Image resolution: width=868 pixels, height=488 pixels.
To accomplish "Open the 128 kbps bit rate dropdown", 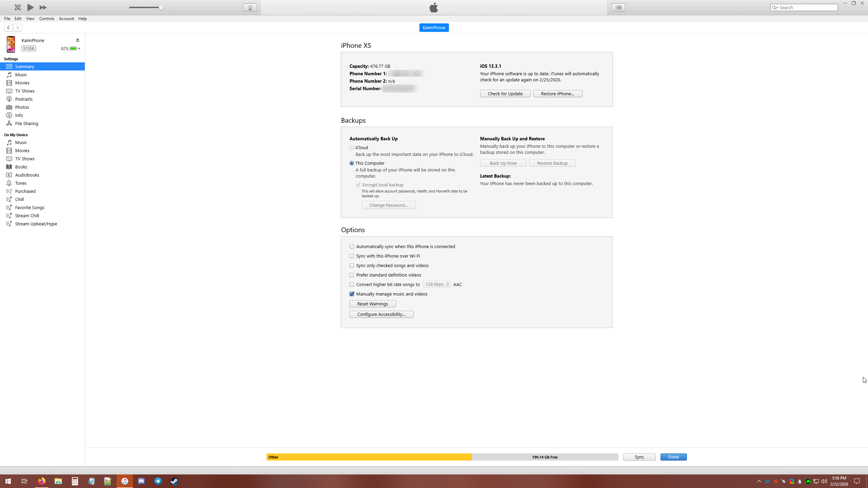I will coord(437,284).
